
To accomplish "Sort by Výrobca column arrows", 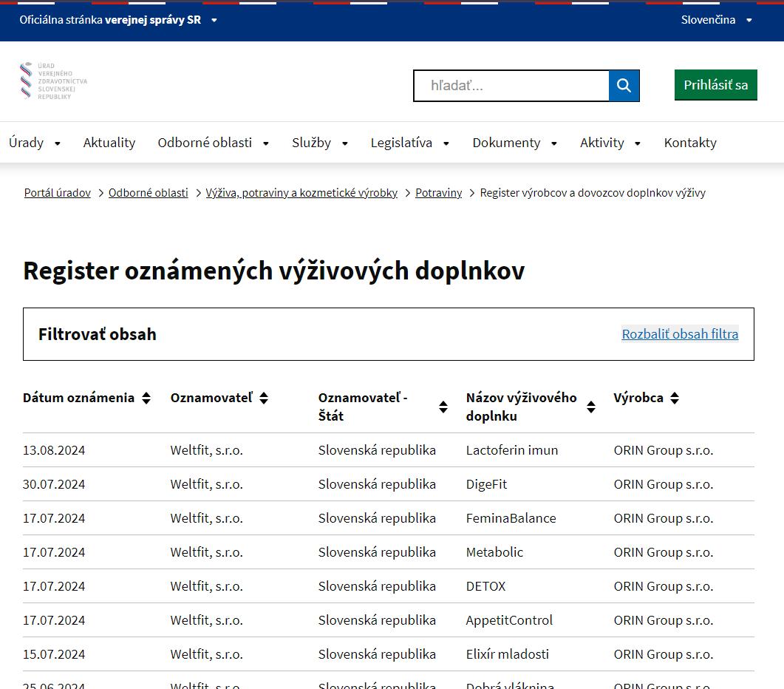I will point(674,398).
